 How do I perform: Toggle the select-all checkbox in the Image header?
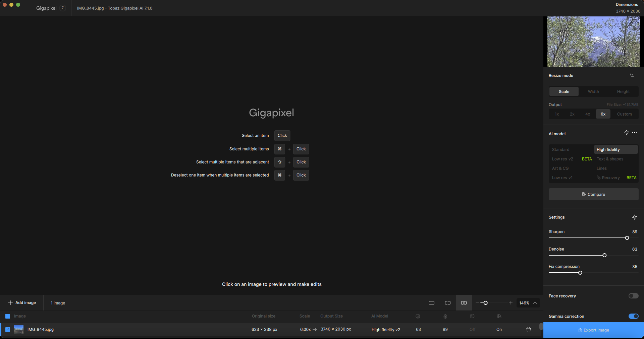(x=8, y=316)
